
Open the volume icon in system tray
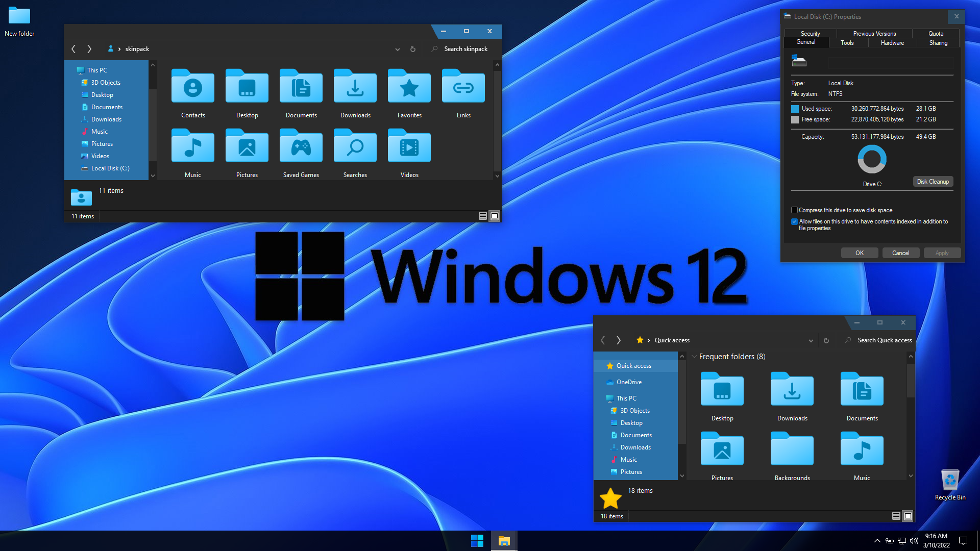click(914, 541)
